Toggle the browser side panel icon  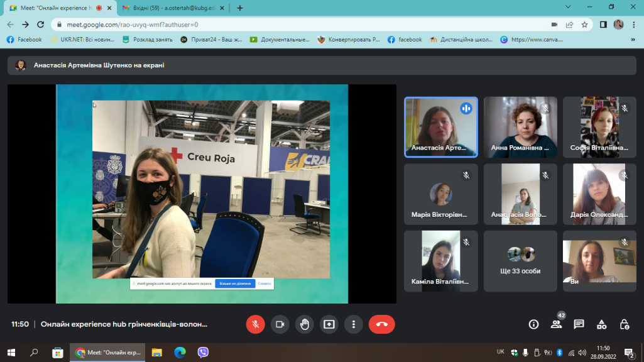point(603,25)
